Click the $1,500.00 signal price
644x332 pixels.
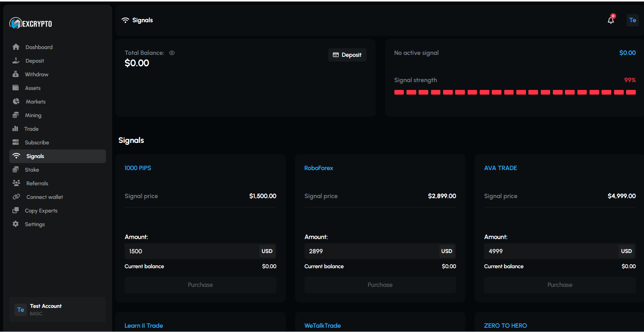click(263, 196)
